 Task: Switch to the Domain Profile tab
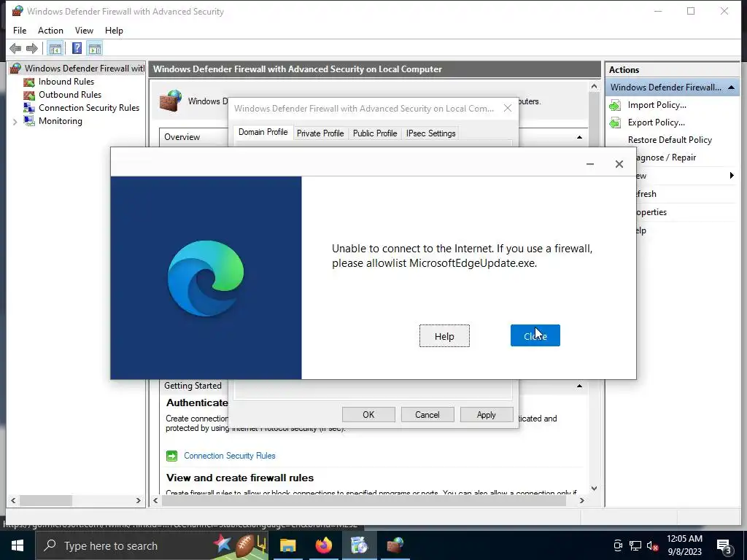point(263,133)
